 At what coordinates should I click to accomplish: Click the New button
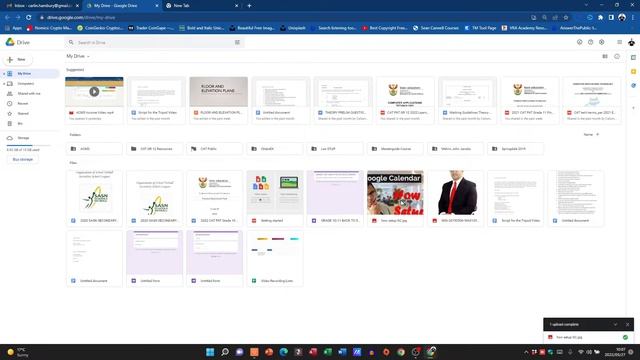click(x=18, y=60)
